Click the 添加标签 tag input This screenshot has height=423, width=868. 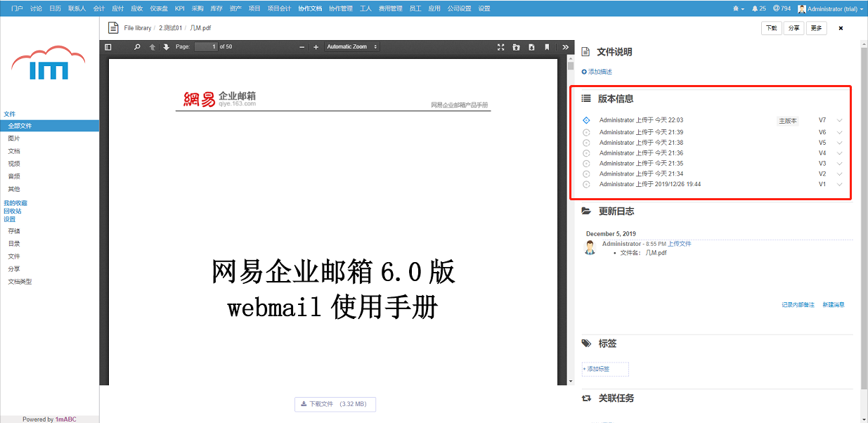[x=605, y=369]
